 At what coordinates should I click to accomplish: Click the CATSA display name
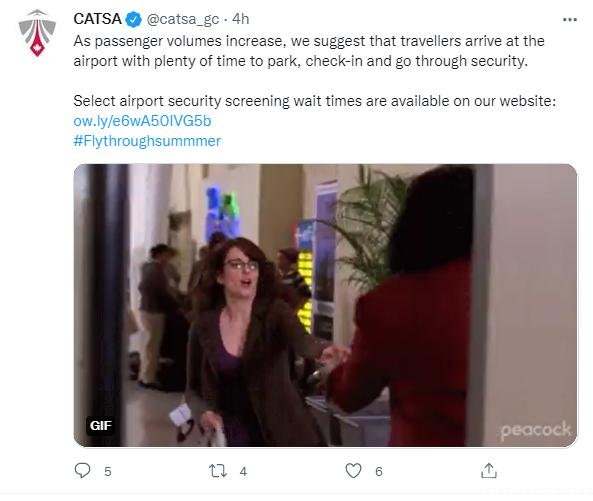pyautogui.click(x=98, y=19)
